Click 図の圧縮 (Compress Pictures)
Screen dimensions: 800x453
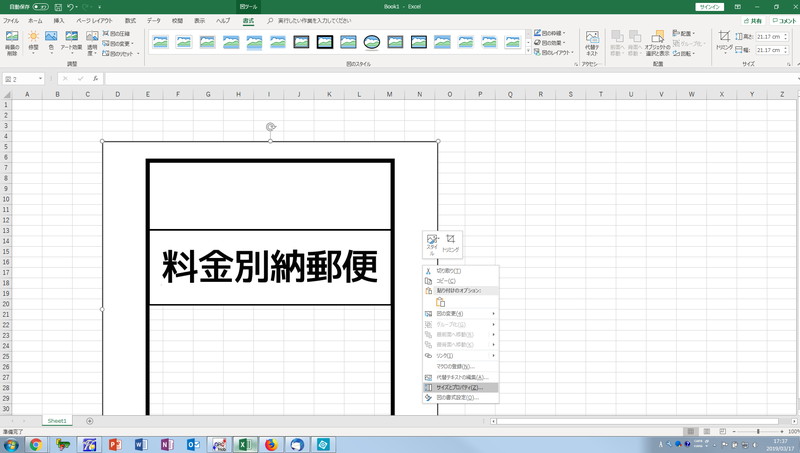116,34
